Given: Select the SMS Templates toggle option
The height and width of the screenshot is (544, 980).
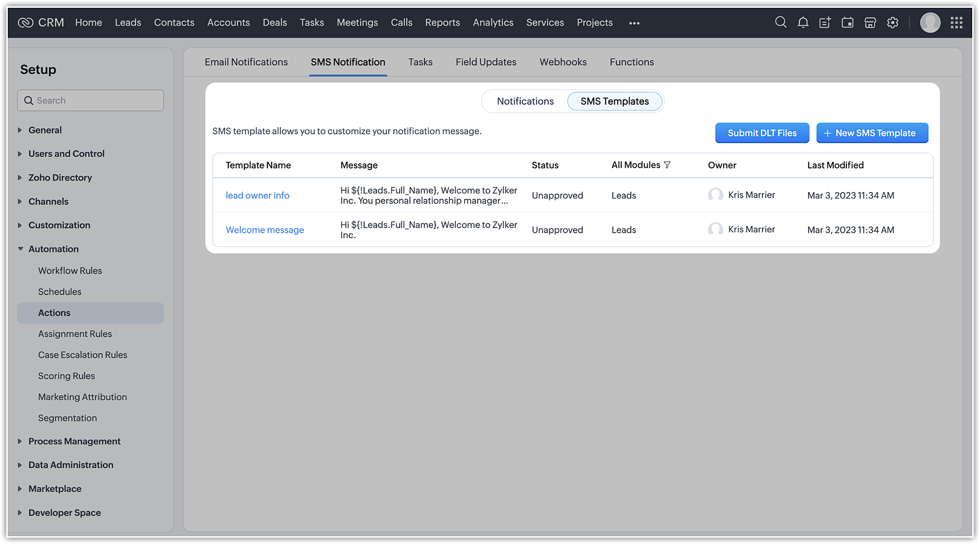Looking at the screenshot, I should (x=614, y=101).
